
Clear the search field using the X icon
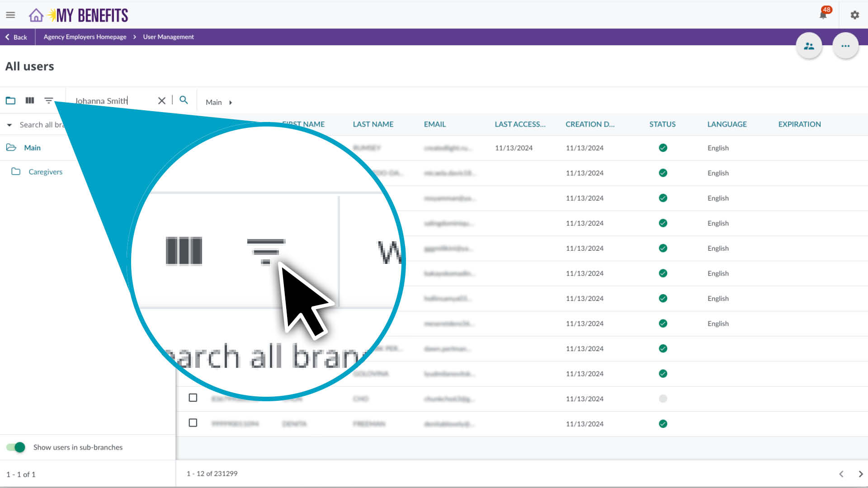point(161,100)
